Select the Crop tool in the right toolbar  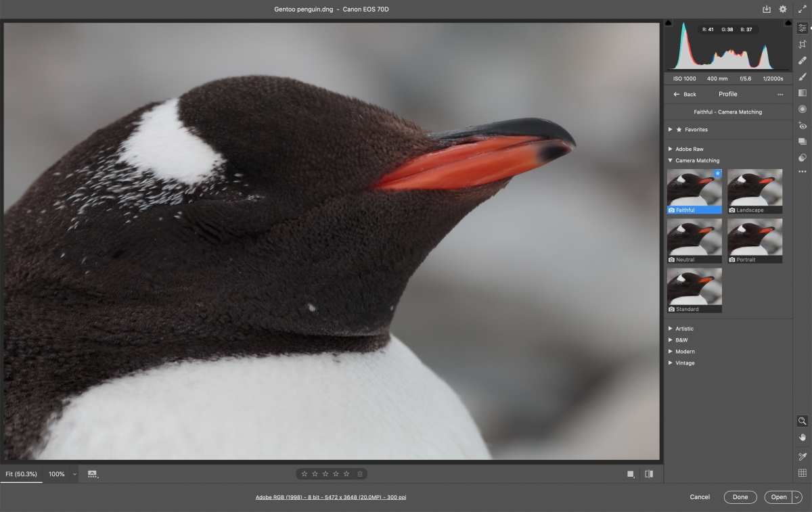(x=803, y=43)
